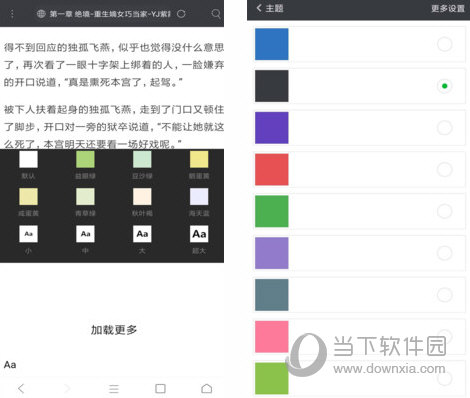Image resolution: width=470 pixels, height=398 pixels.
Task: Pick the 豆沙绿 mint background swatch
Action: 142,159
